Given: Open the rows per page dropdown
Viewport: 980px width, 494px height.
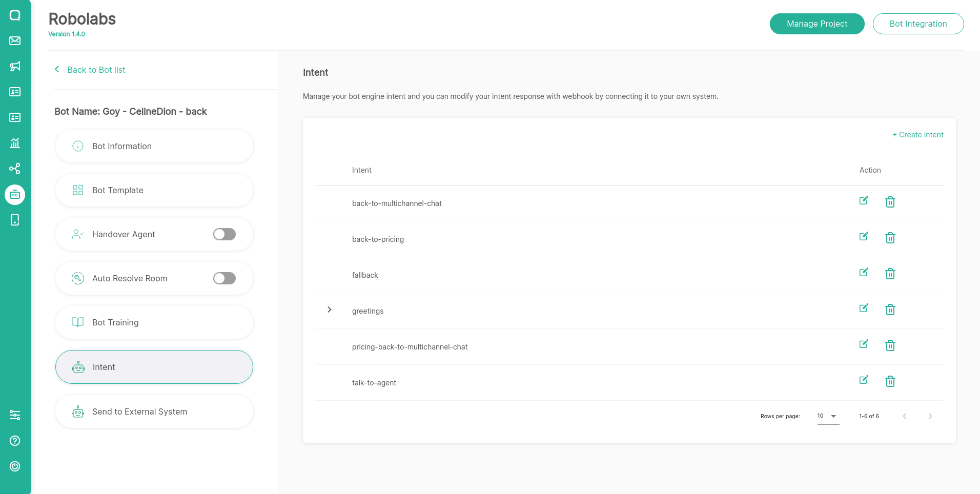Looking at the screenshot, I should (828, 416).
